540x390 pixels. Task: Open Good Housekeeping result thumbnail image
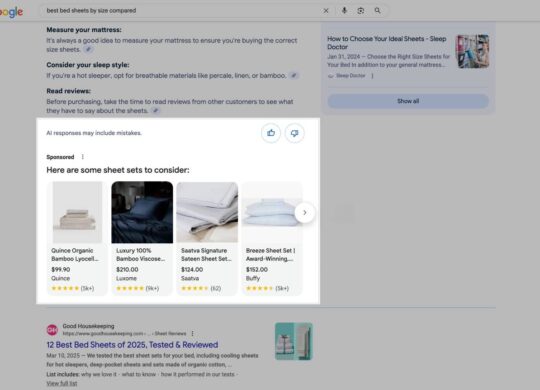pyautogui.click(x=294, y=341)
